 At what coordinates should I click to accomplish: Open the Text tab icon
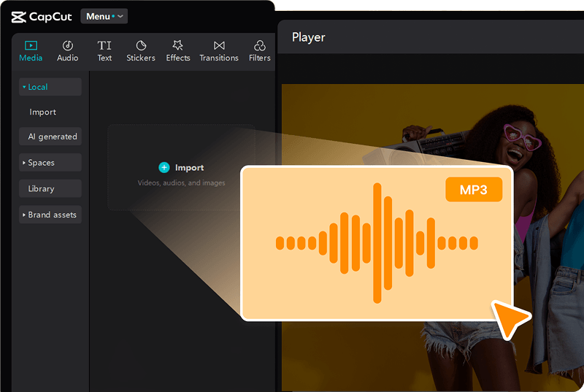click(x=104, y=45)
